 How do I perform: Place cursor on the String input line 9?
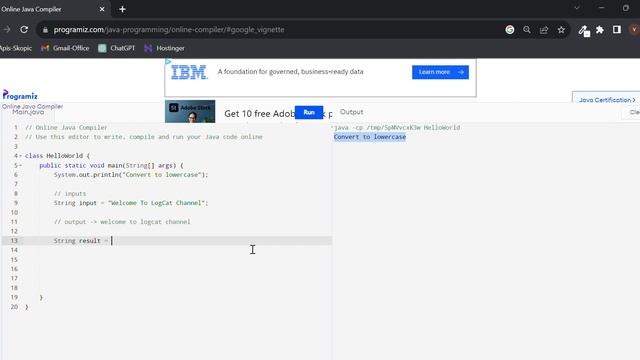click(x=131, y=203)
